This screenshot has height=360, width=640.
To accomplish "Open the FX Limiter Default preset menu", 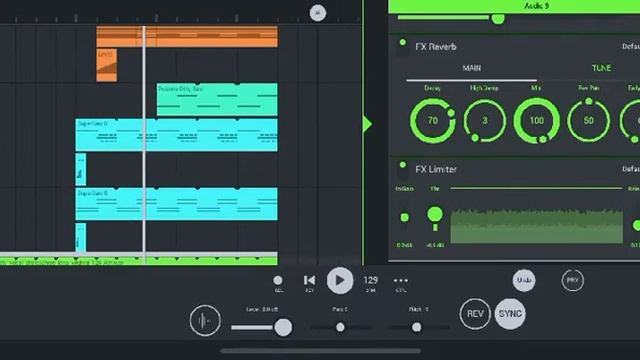I will (631, 169).
